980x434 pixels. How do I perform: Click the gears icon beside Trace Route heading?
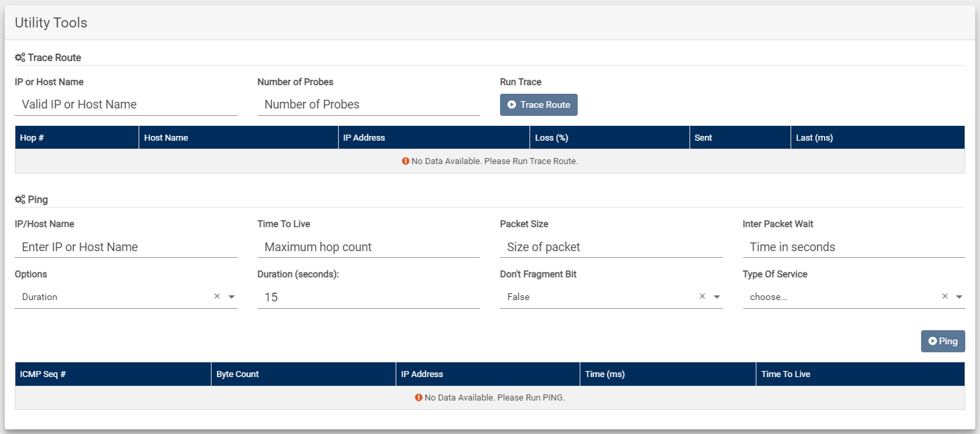click(20, 58)
